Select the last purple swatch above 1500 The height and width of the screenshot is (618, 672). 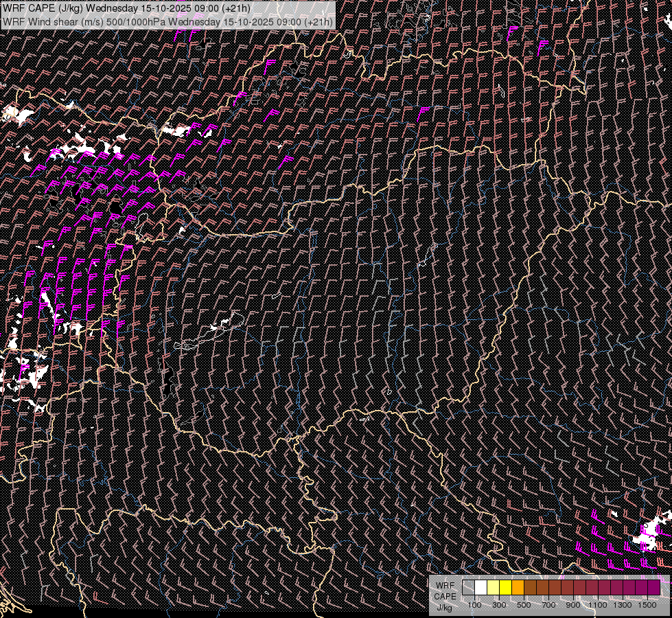(653, 588)
